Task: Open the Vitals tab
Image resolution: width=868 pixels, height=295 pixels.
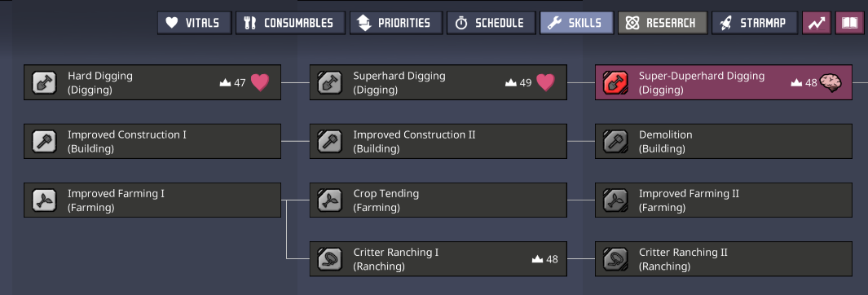Action: click(194, 23)
